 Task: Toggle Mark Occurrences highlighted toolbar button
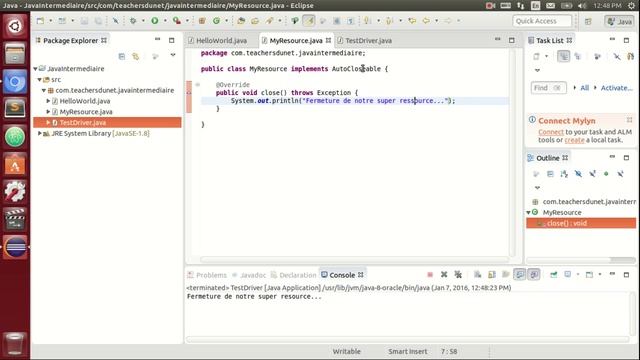coord(309,20)
